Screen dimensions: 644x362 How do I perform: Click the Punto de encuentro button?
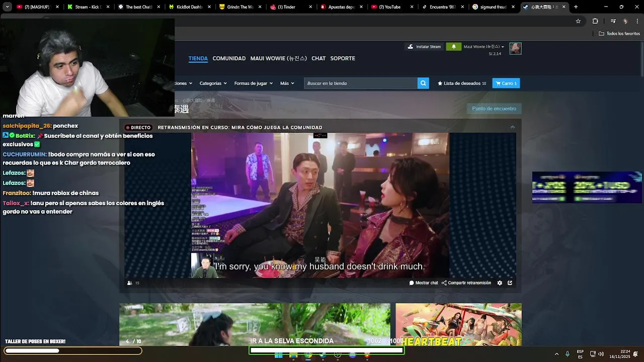[x=494, y=109]
